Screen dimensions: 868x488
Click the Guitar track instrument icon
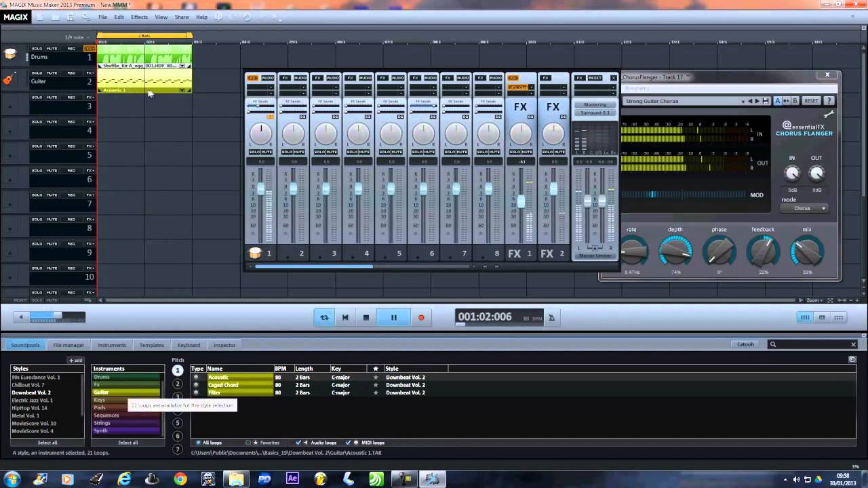click(x=9, y=79)
